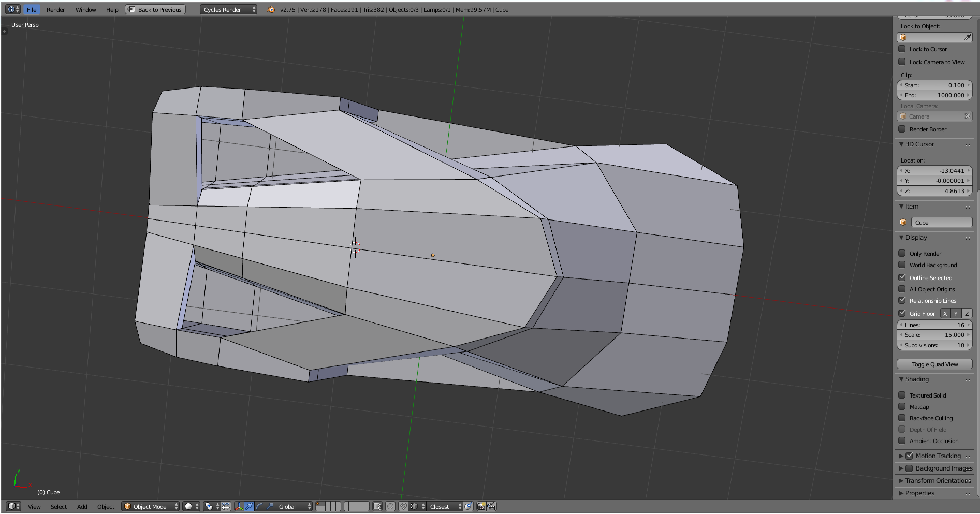Toggle proportional editing circle icon
Screen dimensions: 980x514
390,506
